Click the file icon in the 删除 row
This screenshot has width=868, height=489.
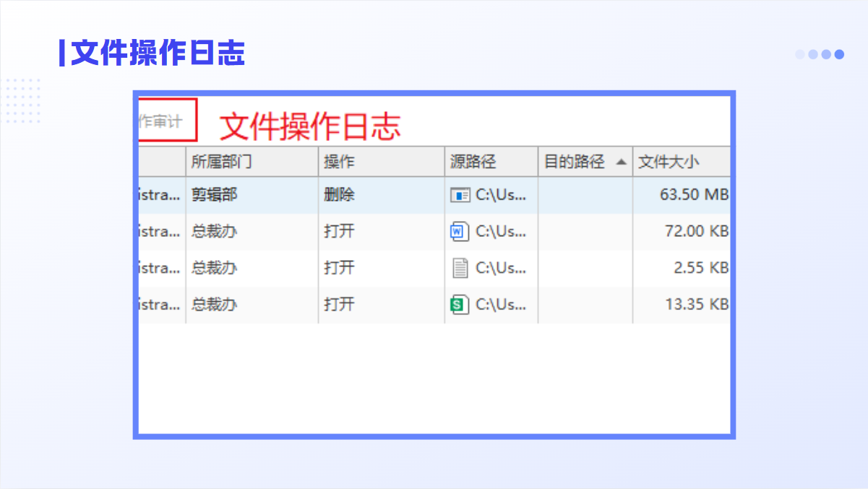(x=460, y=195)
